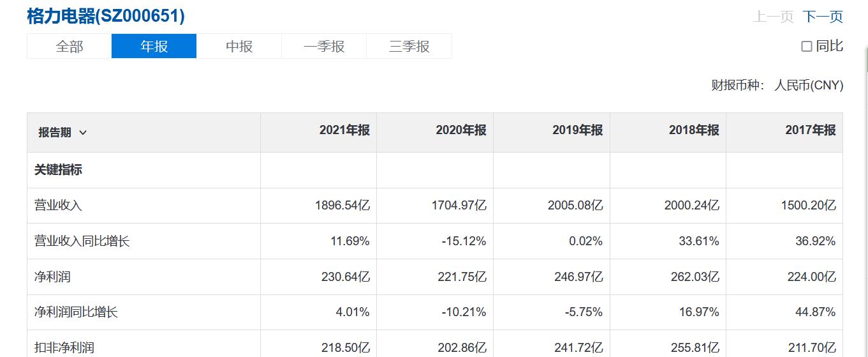Select the 1704.97亿 revenue cell
868x357 pixels.
click(435, 206)
